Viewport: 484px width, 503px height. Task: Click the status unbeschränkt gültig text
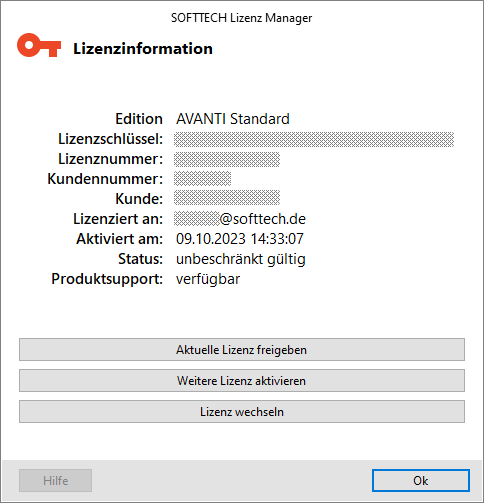pos(241,259)
